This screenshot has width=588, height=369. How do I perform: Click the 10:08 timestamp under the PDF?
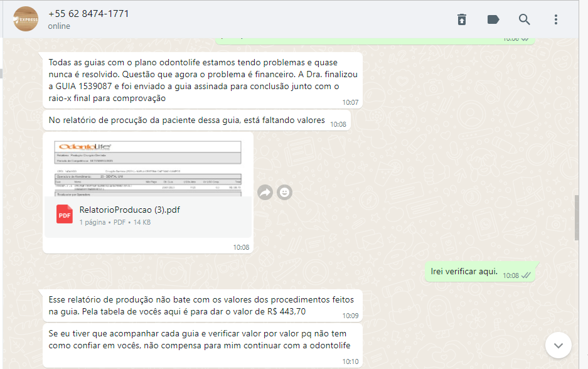point(241,247)
